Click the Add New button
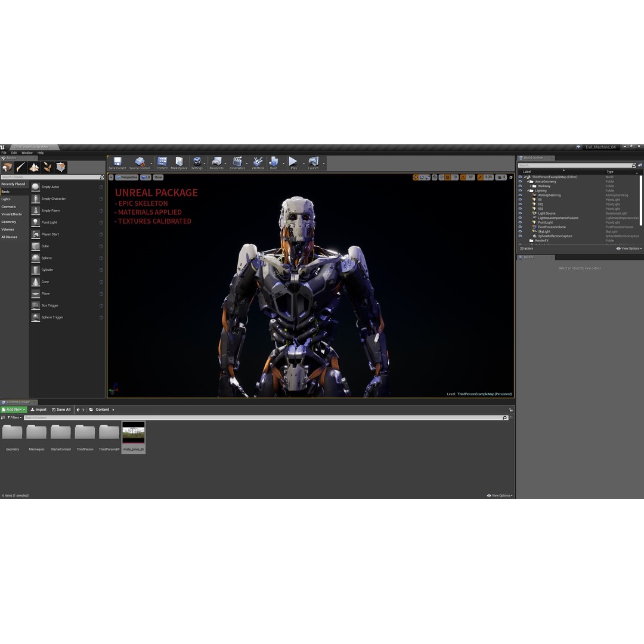The width and height of the screenshot is (644, 644). point(14,410)
